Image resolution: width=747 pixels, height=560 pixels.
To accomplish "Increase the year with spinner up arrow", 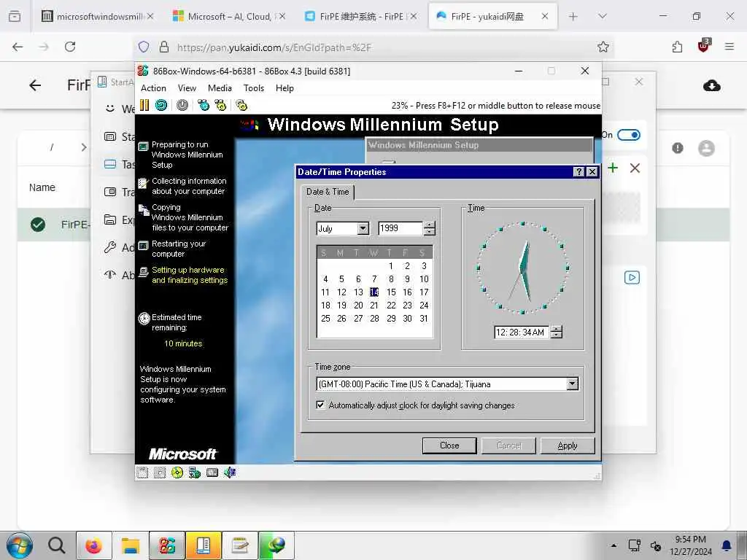I will point(429,225).
